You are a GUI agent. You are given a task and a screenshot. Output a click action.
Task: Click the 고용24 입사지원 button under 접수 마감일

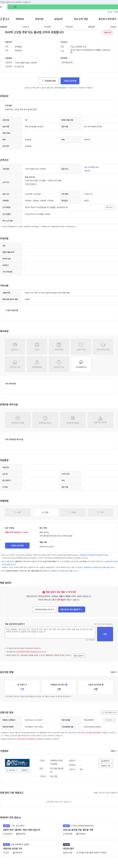[x=17, y=546]
